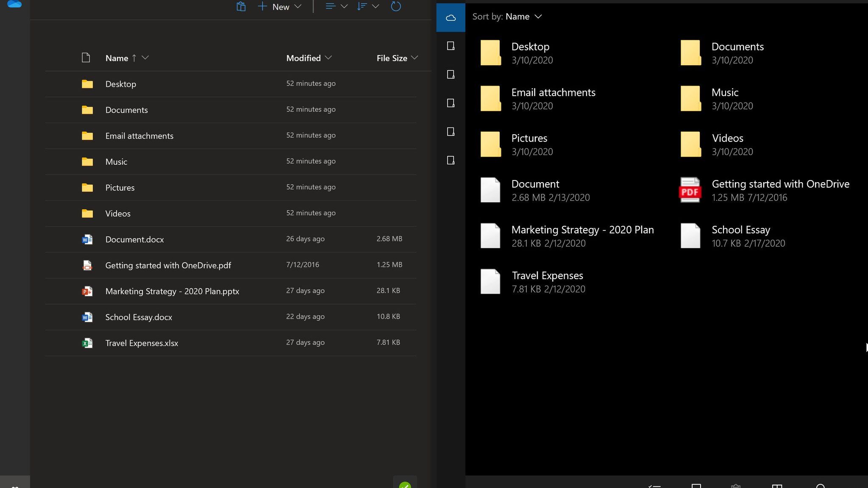Expand the File Size column dropdown
868x488 pixels.
pyautogui.click(x=415, y=58)
